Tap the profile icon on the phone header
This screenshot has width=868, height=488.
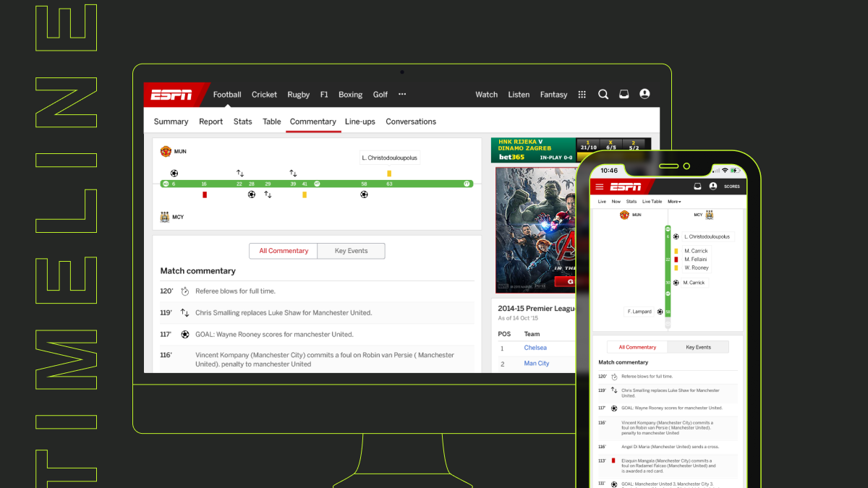tap(713, 186)
